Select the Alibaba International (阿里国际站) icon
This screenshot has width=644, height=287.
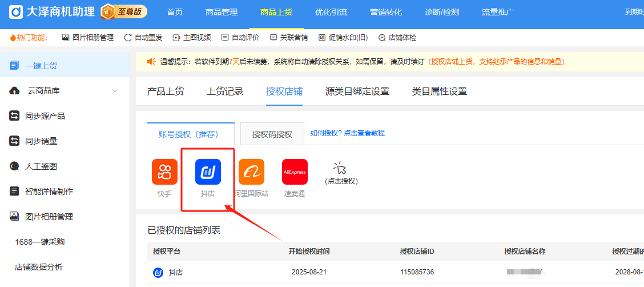pyautogui.click(x=251, y=172)
